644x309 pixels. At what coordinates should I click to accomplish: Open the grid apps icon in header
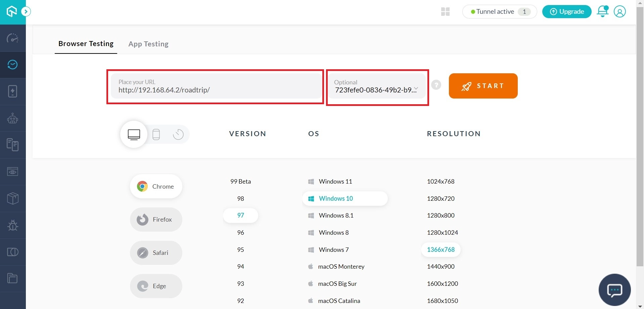[x=445, y=12]
